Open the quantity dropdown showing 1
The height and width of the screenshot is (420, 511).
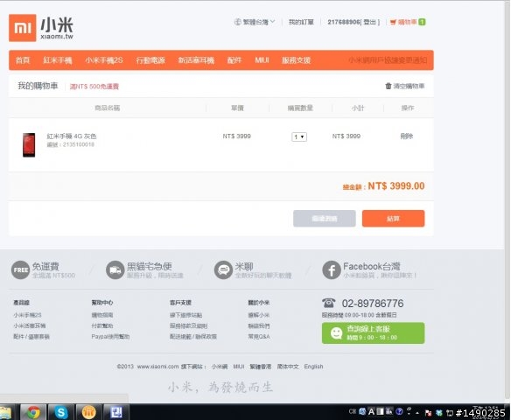point(299,136)
